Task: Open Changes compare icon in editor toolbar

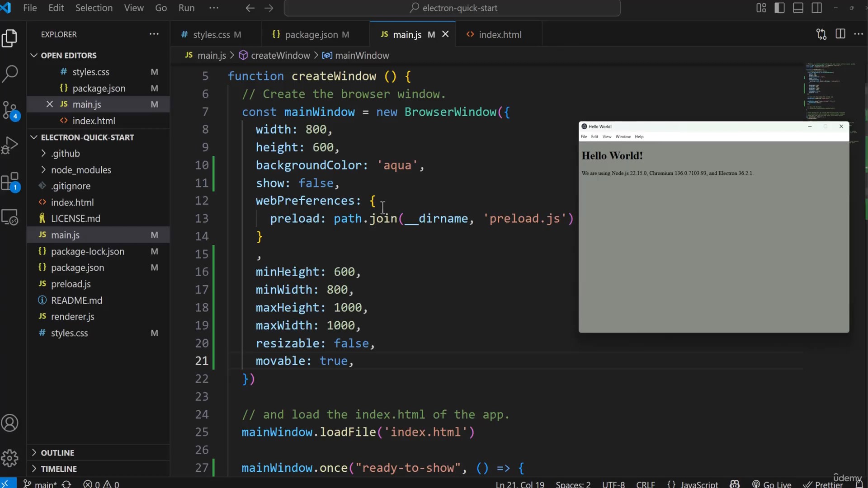Action: (821, 34)
